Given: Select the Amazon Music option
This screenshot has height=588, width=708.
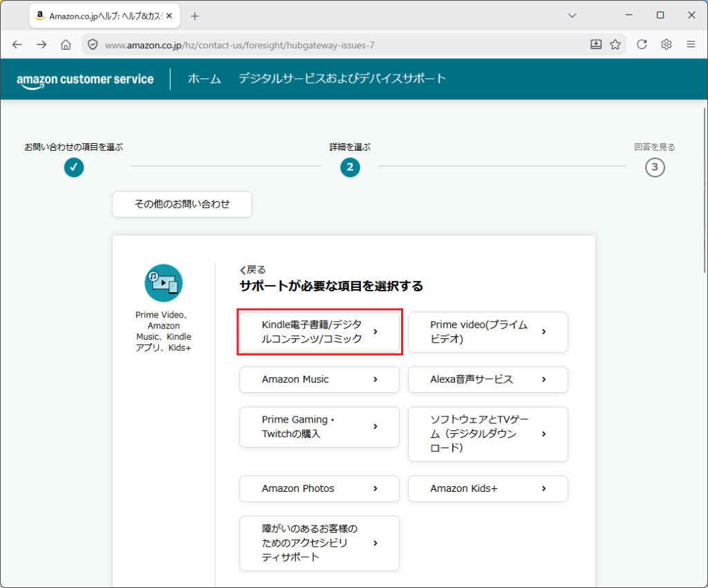Looking at the screenshot, I should [x=319, y=379].
